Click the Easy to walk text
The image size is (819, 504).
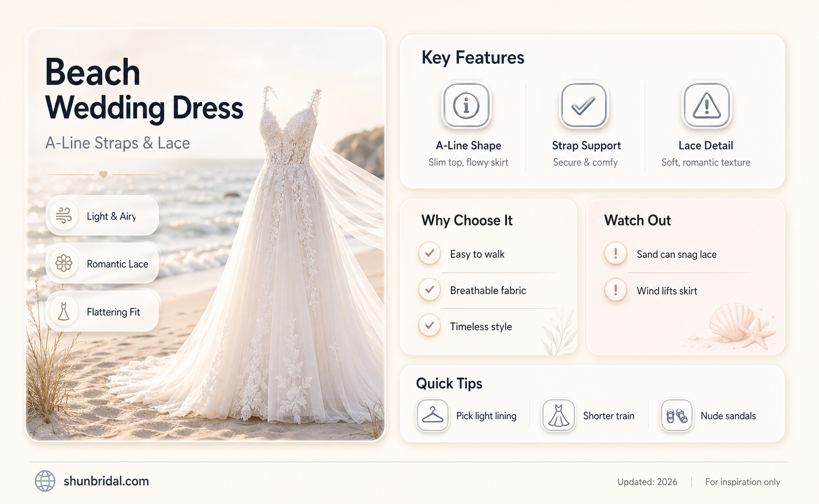[477, 254]
